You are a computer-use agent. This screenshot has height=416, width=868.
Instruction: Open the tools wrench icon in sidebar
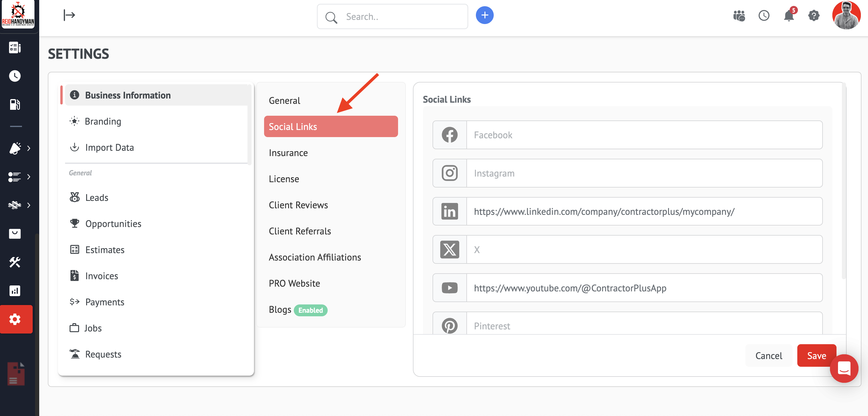[15, 262]
